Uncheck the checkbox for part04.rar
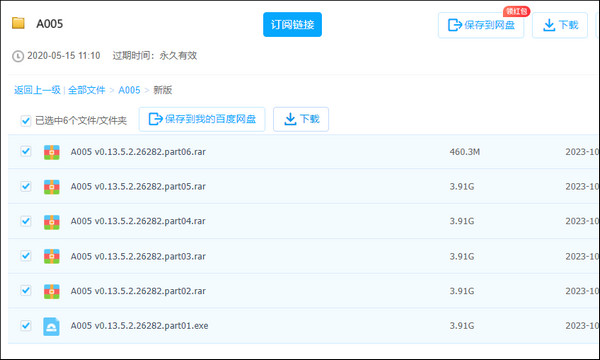600x360 pixels. click(x=26, y=221)
